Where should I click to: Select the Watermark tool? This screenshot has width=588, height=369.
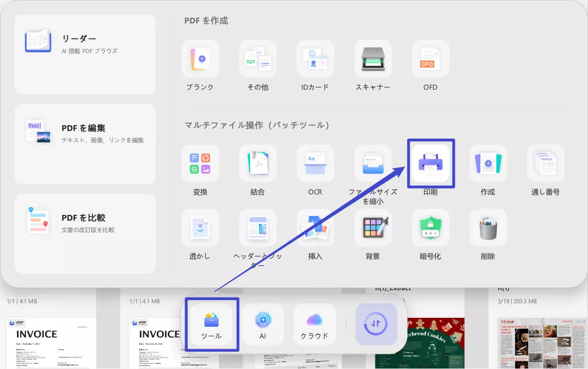200,228
